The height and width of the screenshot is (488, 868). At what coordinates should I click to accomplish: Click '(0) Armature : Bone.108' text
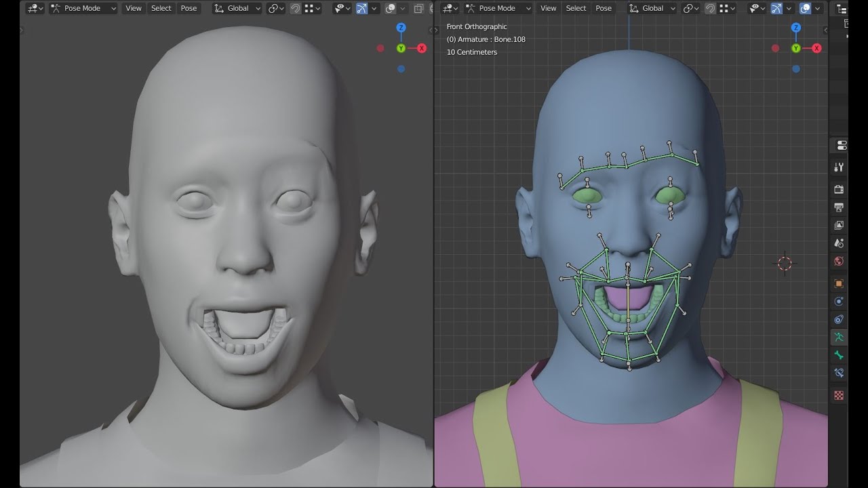tap(486, 39)
